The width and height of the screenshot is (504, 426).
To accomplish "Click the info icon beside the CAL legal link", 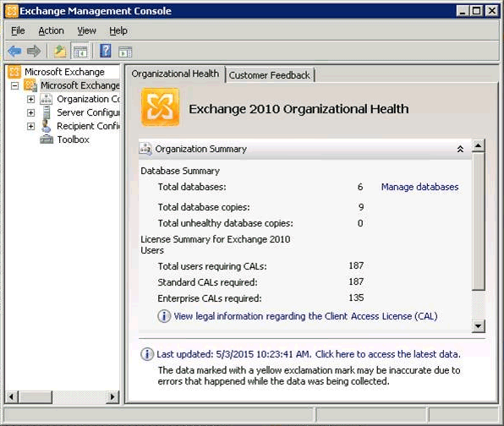I will pos(164,316).
